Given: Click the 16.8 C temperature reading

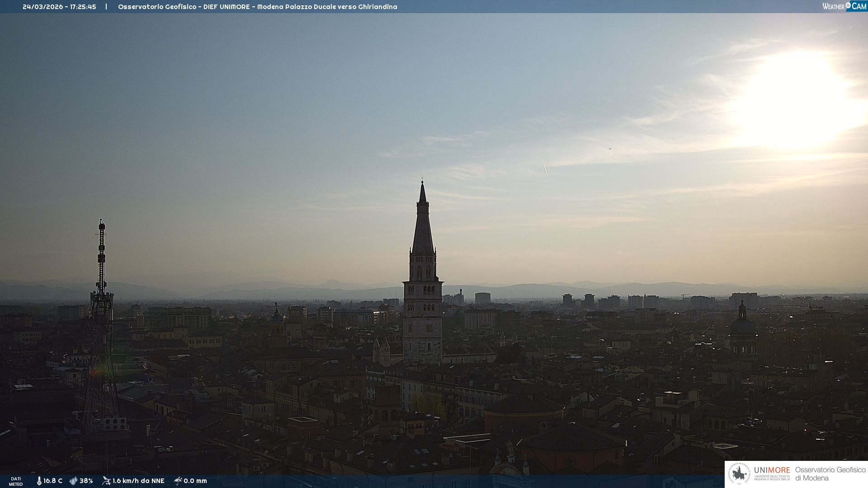Looking at the screenshot, I should (53, 481).
